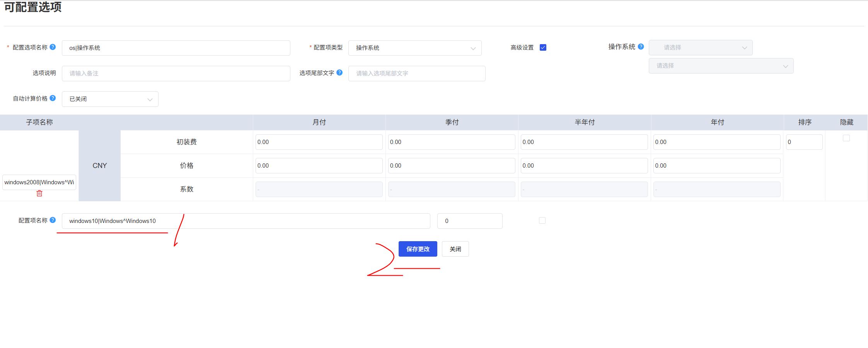Click the 初装费 月付 price field
The image size is (868, 348).
tap(319, 142)
